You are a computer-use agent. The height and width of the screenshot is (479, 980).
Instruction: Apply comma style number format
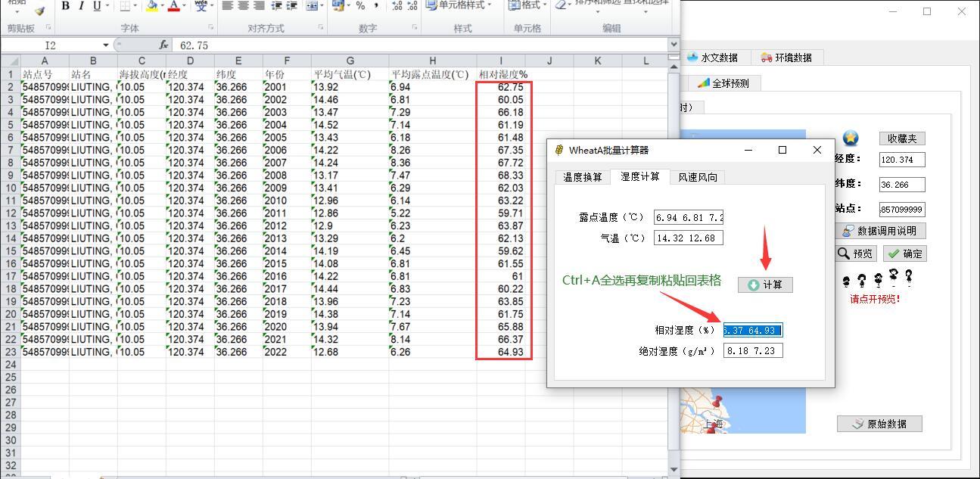pos(376,6)
